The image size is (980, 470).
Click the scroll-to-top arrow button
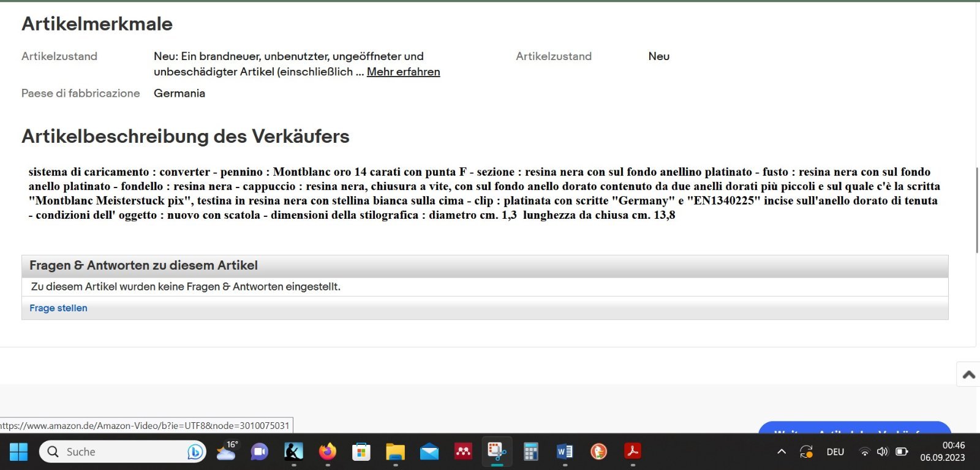point(968,374)
